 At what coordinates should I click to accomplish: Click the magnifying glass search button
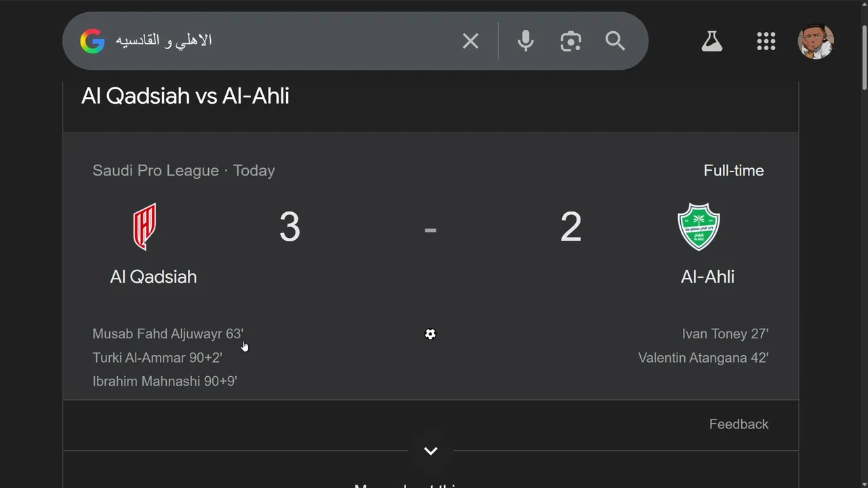click(615, 41)
